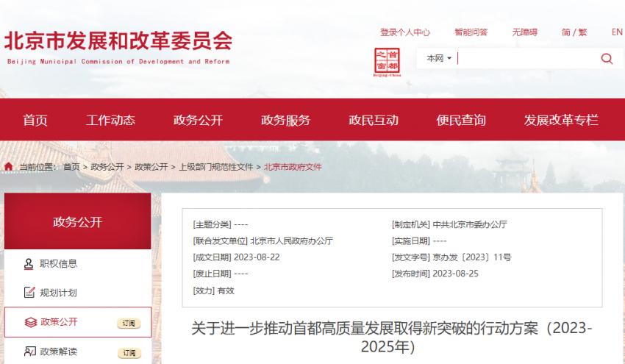Open the 本网 search scope dropdown
This screenshot has height=364, width=625.
[x=438, y=59]
